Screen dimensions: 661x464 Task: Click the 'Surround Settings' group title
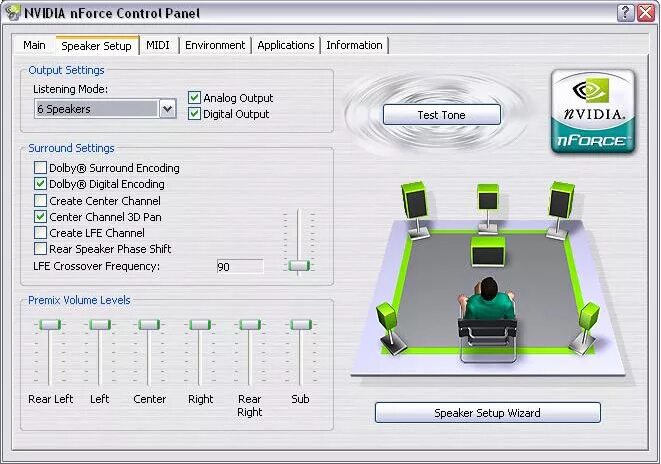71,148
